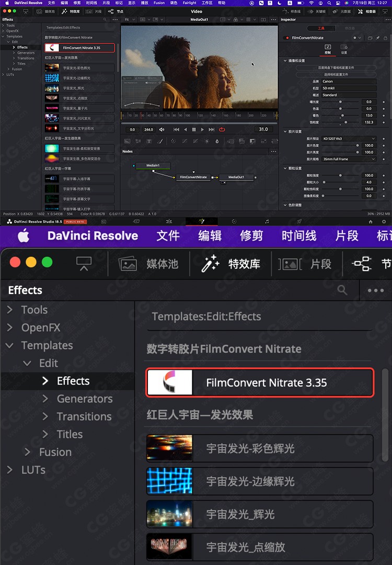Adjust the 饱和度 slider handle
392x565 pixels.
tap(346, 122)
